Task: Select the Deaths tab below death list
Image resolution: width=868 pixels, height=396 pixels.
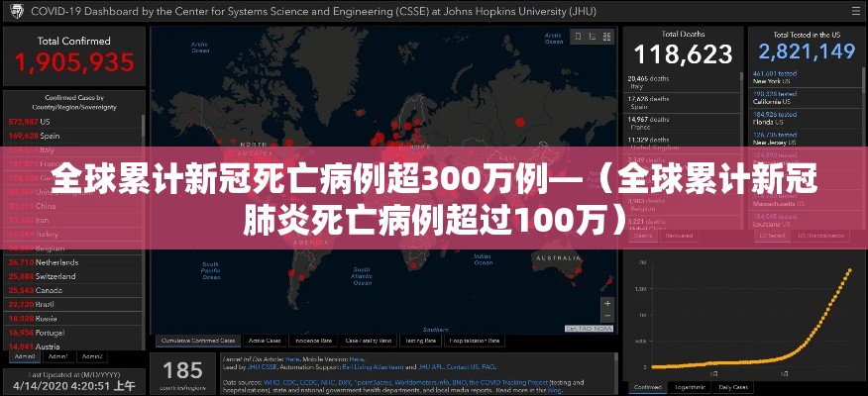Action: click(x=643, y=236)
